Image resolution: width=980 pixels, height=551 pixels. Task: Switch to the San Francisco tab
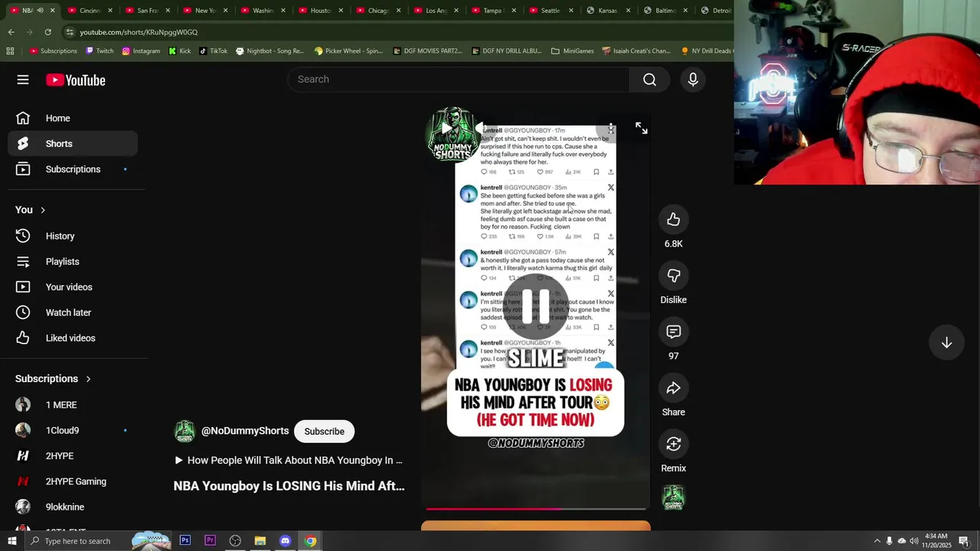(x=147, y=11)
